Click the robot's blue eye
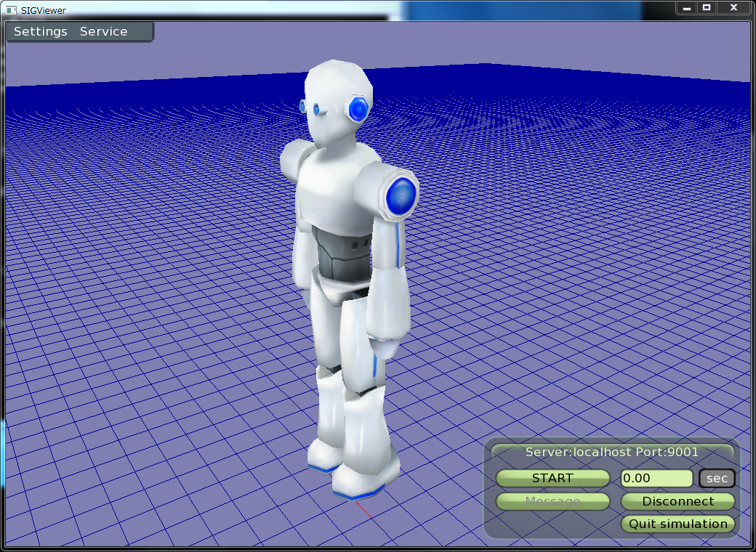 click(x=317, y=109)
